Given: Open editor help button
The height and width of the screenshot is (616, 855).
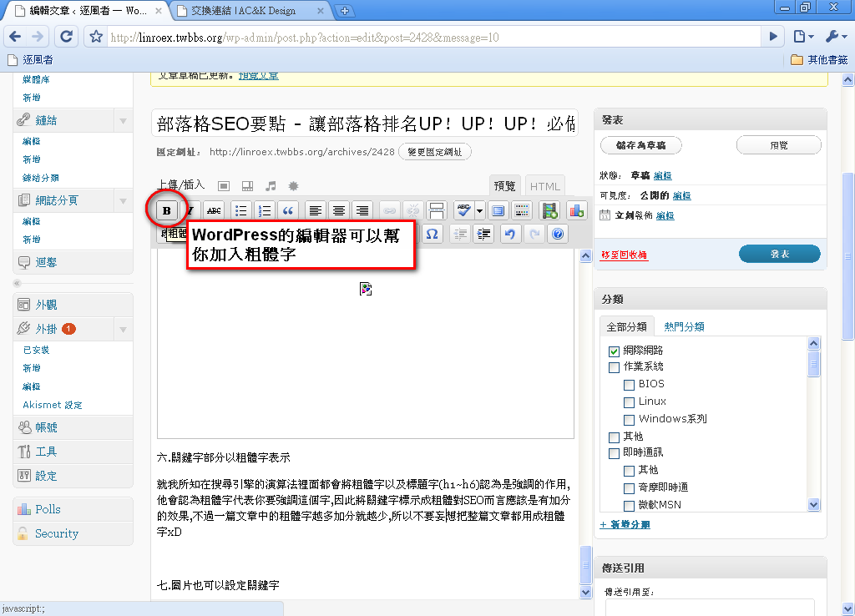Looking at the screenshot, I should point(558,234).
